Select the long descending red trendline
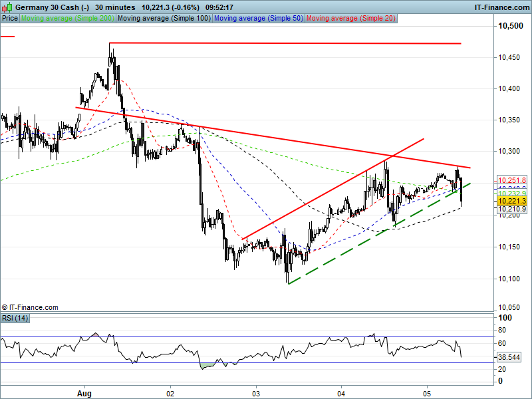The height and width of the screenshot is (399, 532). pos(273,138)
